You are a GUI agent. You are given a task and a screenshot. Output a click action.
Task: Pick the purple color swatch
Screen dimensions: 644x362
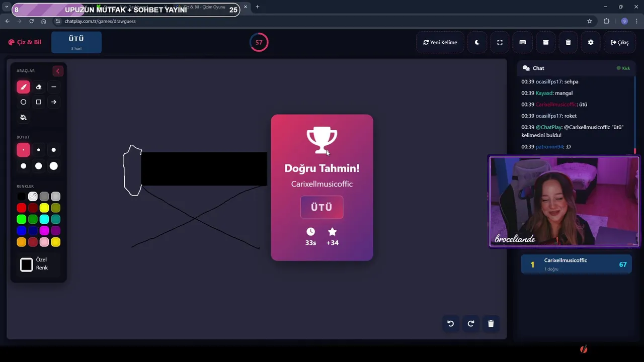click(56, 231)
